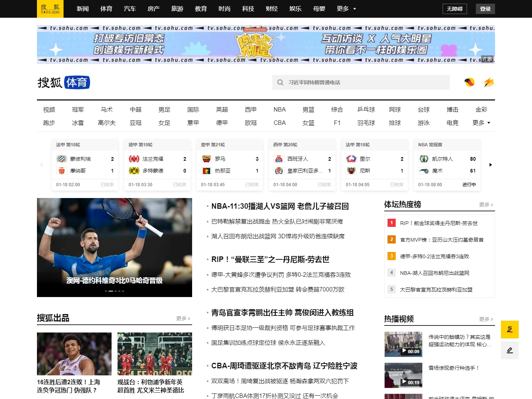
Task: Open the 财经 top menu item
Action: [272, 9]
